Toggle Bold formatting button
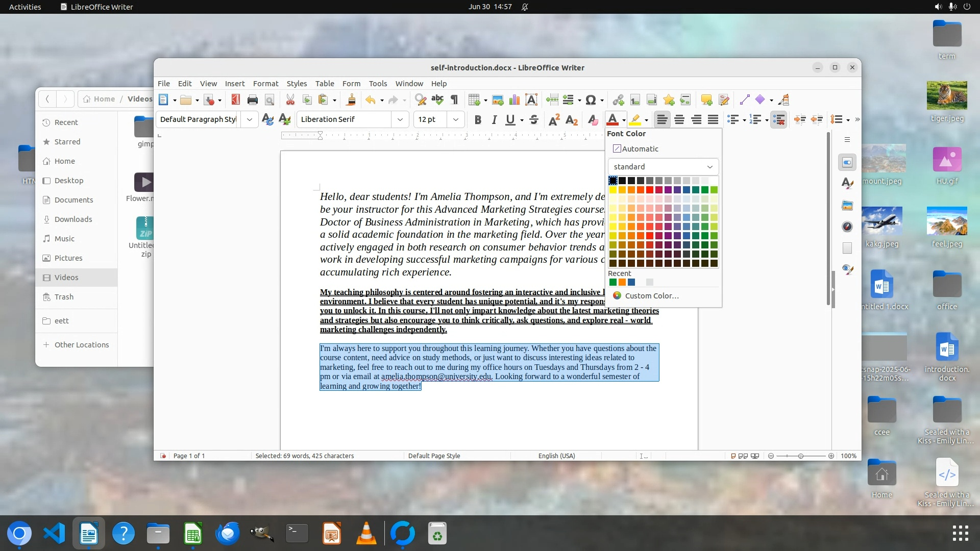 point(478,119)
